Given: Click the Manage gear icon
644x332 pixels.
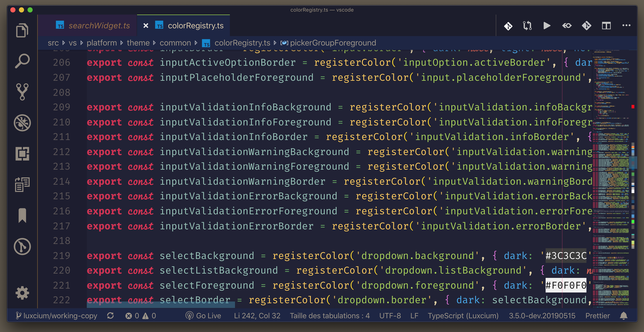Looking at the screenshot, I should tap(22, 293).
